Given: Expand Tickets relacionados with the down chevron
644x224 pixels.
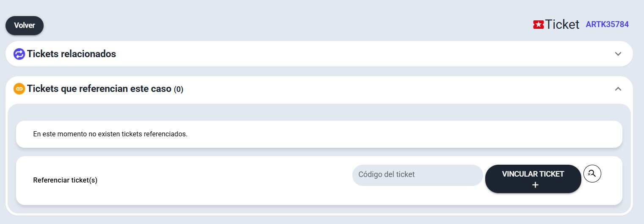Looking at the screenshot, I should click(618, 54).
